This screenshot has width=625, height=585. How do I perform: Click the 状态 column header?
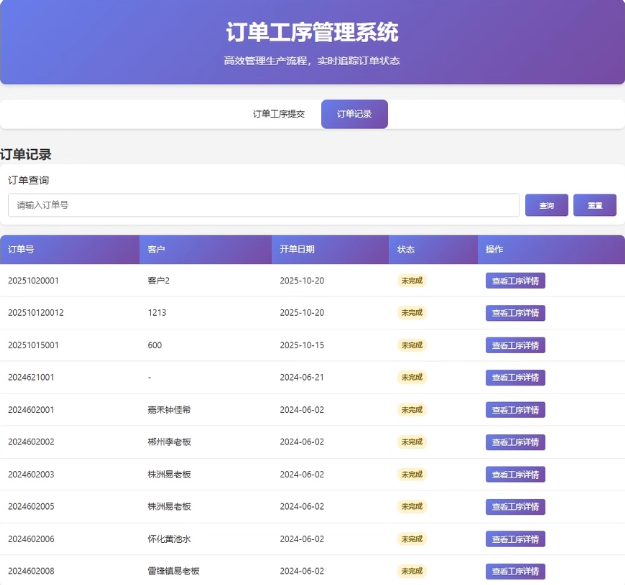pos(405,249)
